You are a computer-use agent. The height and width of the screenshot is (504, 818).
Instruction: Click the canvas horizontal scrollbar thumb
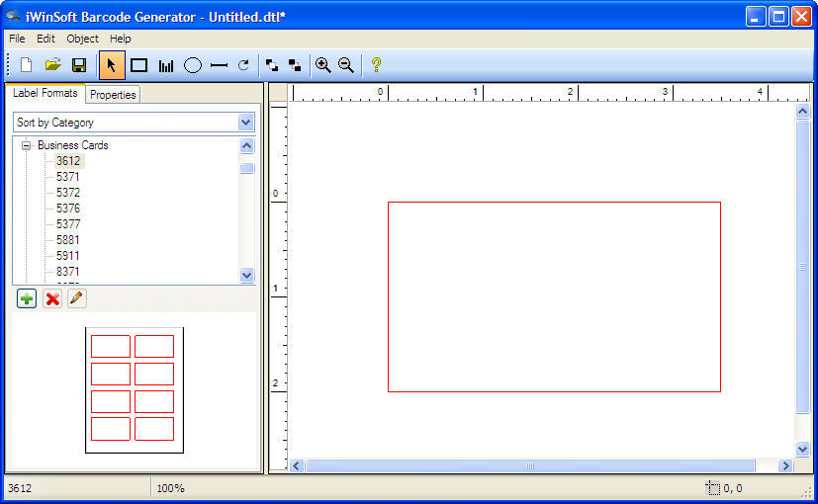(530, 465)
